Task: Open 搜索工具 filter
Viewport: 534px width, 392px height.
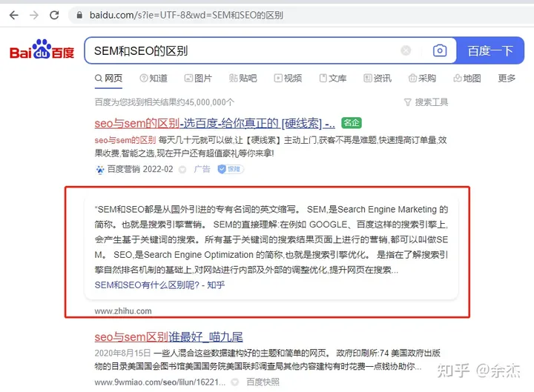Action: coord(426,102)
